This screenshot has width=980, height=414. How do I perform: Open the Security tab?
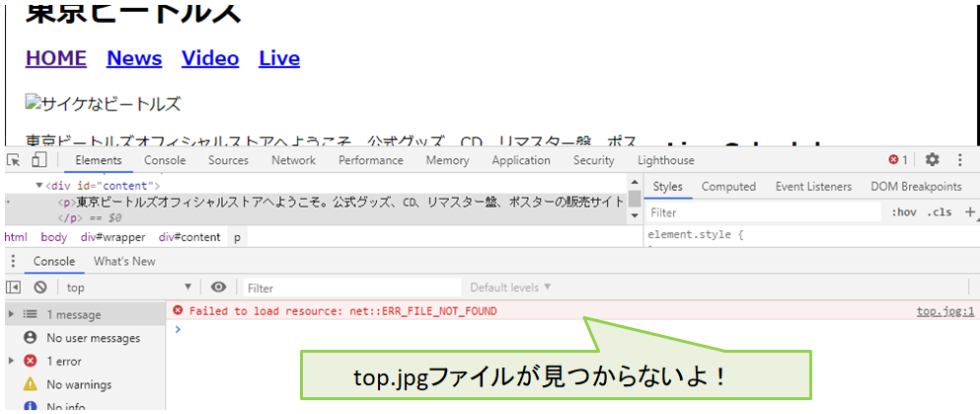[x=594, y=160]
